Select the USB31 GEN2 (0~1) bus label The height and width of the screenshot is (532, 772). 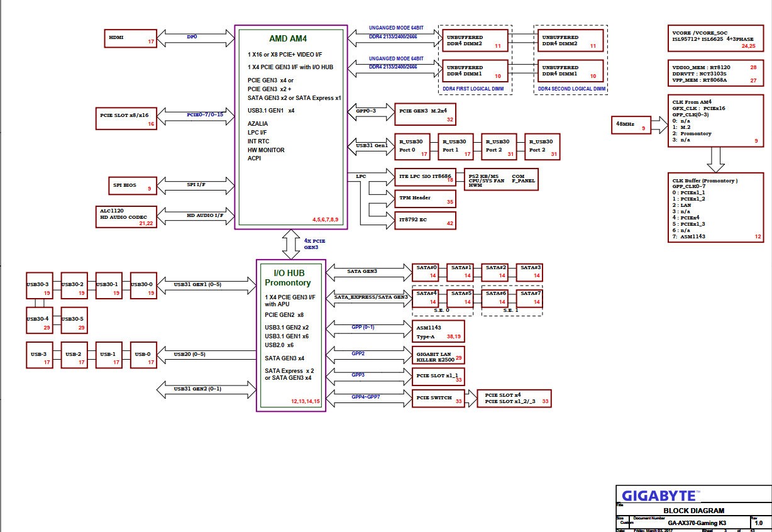197,389
